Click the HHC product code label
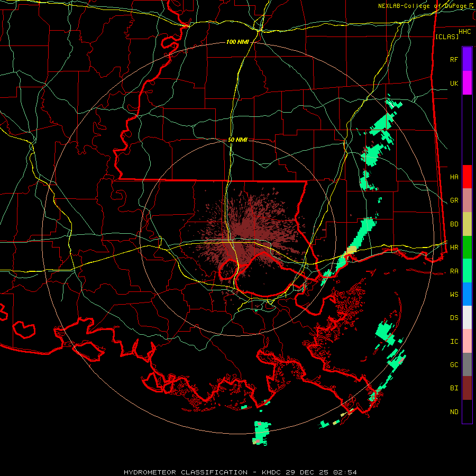The height and width of the screenshot is (476, 476). point(465,32)
